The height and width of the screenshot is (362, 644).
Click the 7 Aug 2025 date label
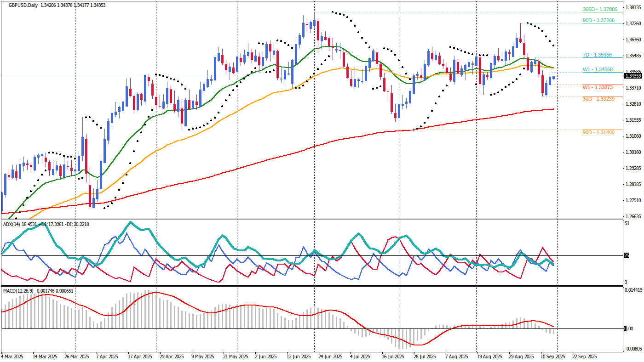[456, 356]
